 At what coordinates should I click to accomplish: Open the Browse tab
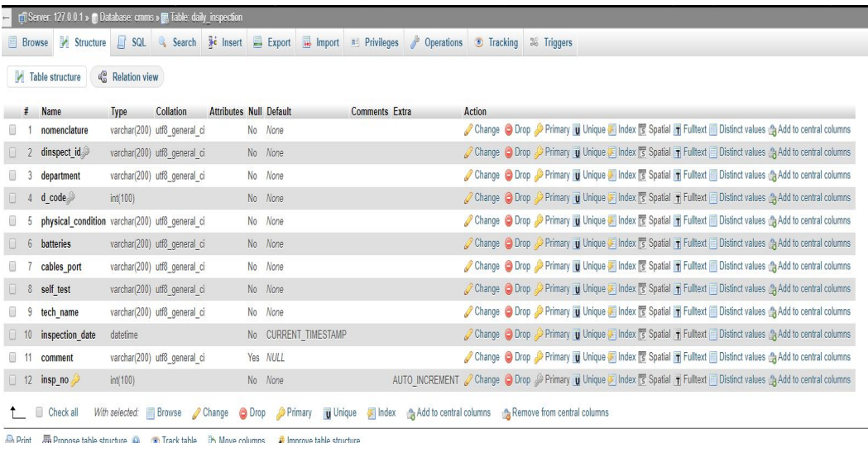tap(28, 42)
